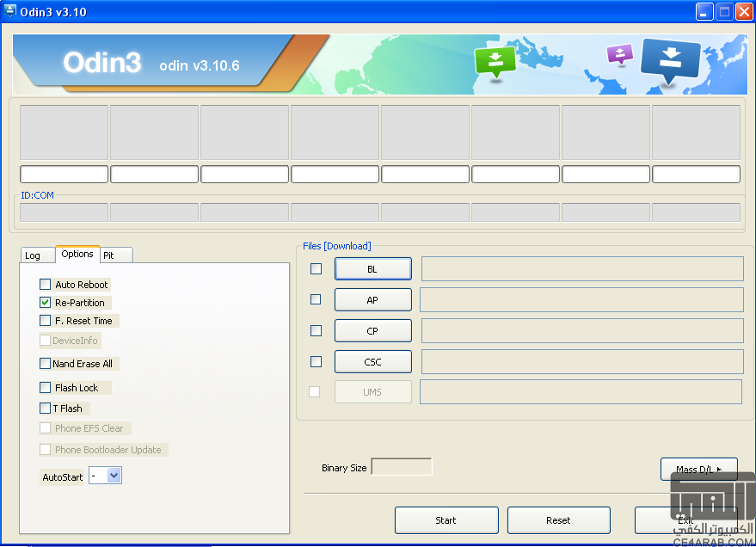Screen dimensions: 756x547
Task: Tick the F. Reset Time checkbox
Action: pyautogui.click(x=45, y=321)
